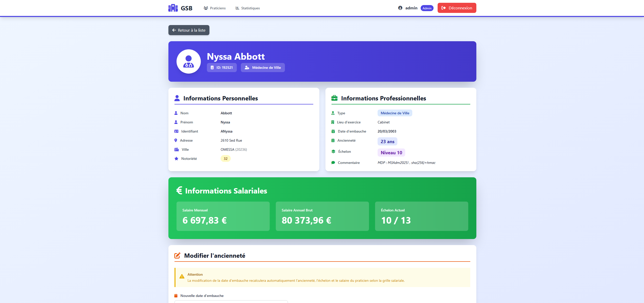The image size is (644, 303).
Task: Click the Admin role badge
Action: tap(427, 8)
